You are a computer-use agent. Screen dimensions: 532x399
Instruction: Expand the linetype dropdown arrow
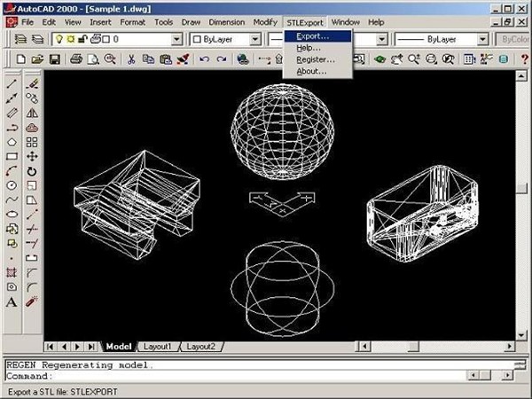[382, 40]
